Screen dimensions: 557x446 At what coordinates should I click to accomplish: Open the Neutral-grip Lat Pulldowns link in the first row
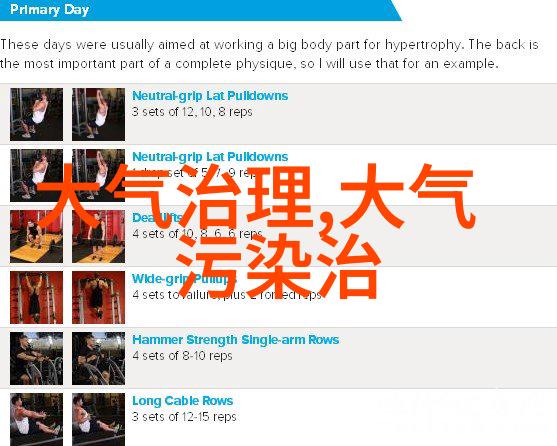point(210,96)
